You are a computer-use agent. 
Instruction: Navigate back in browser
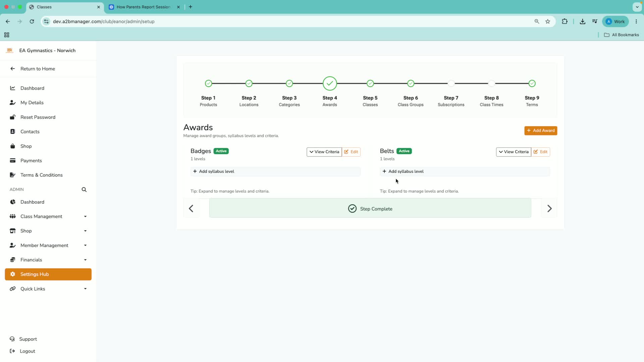pyautogui.click(x=8, y=21)
